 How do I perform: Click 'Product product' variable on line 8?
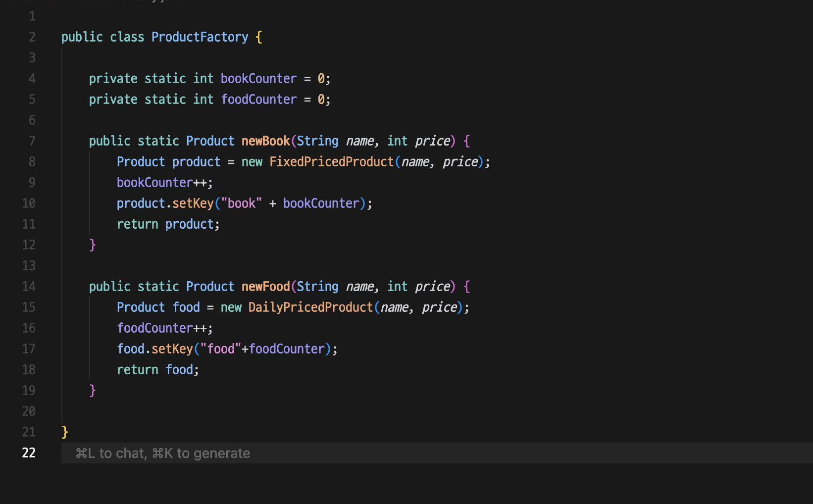[x=168, y=162]
